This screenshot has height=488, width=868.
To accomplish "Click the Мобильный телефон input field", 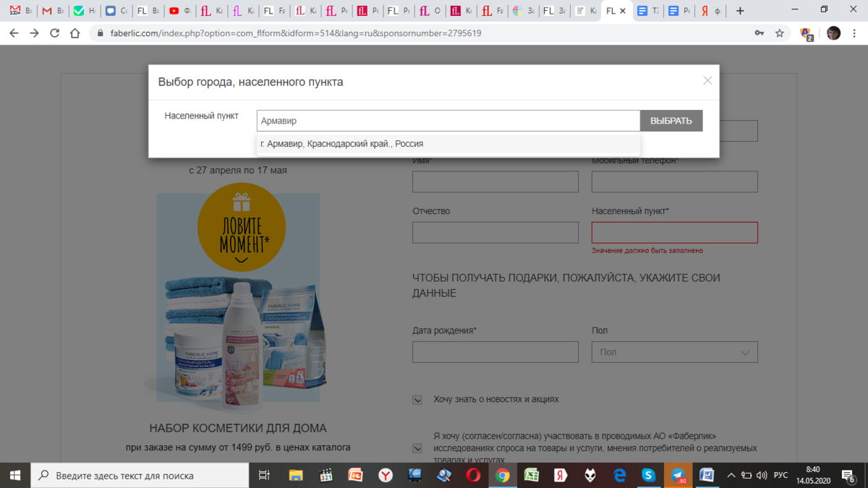I will coord(675,181).
